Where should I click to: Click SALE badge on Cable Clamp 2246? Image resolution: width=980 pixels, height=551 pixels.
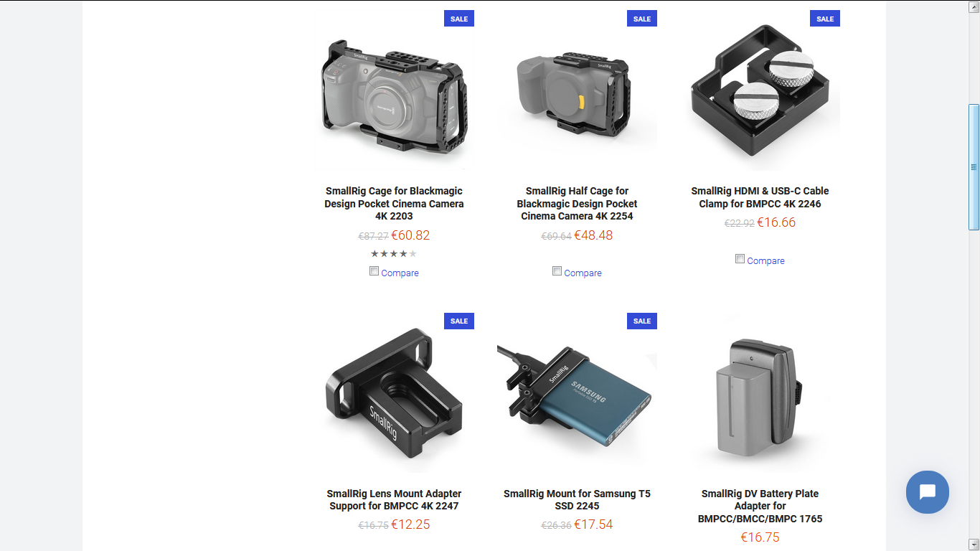click(x=825, y=19)
